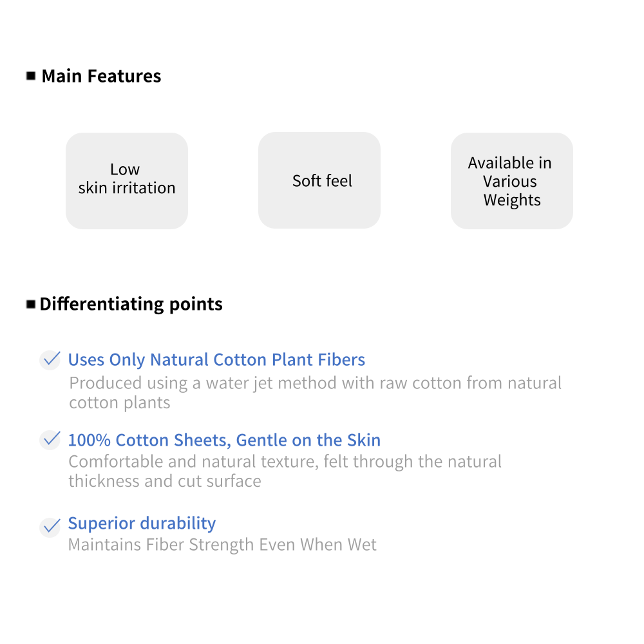Click the Differentiating points heading
644x644 pixels.
click(x=131, y=304)
